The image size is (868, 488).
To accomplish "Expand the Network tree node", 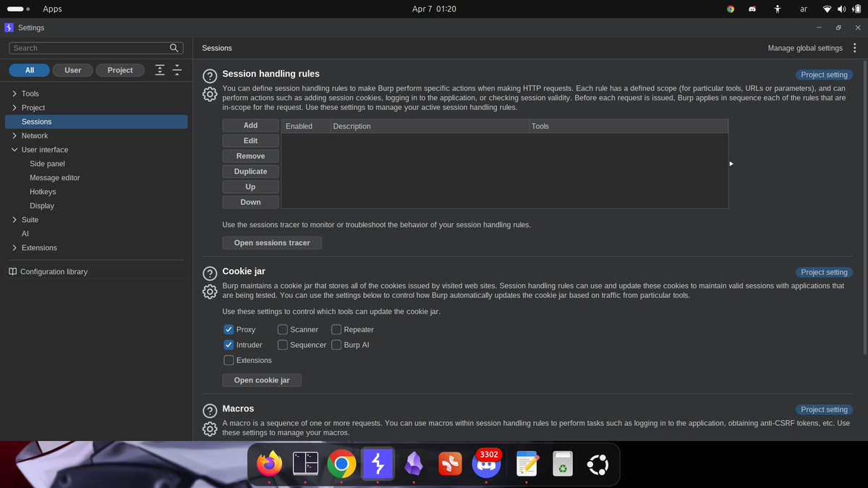I will coord(14,136).
